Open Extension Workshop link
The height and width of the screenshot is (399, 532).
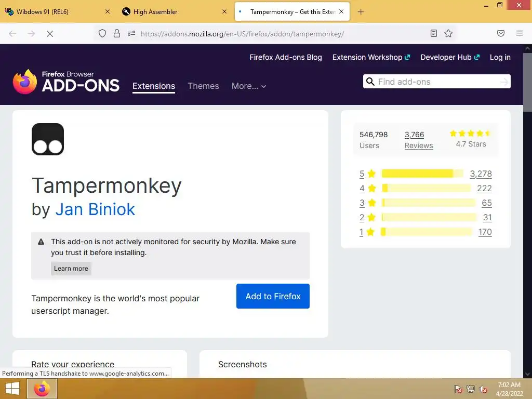tap(371, 57)
